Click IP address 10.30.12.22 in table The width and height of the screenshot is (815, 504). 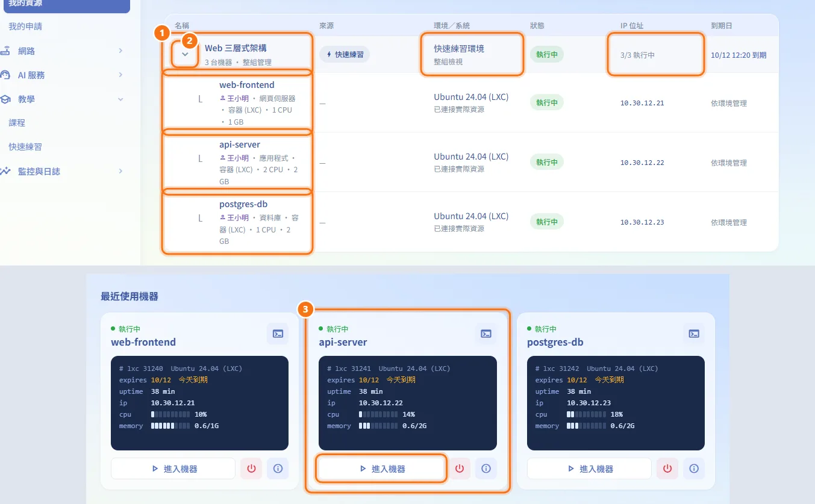tap(642, 163)
